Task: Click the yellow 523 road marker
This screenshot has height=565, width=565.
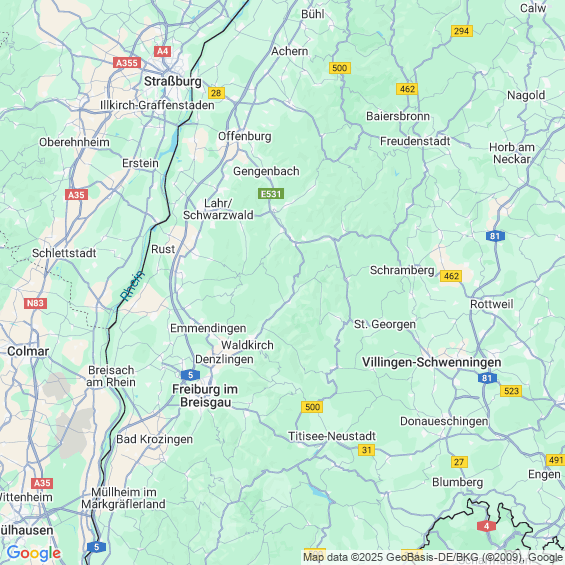Action: [x=511, y=391]
